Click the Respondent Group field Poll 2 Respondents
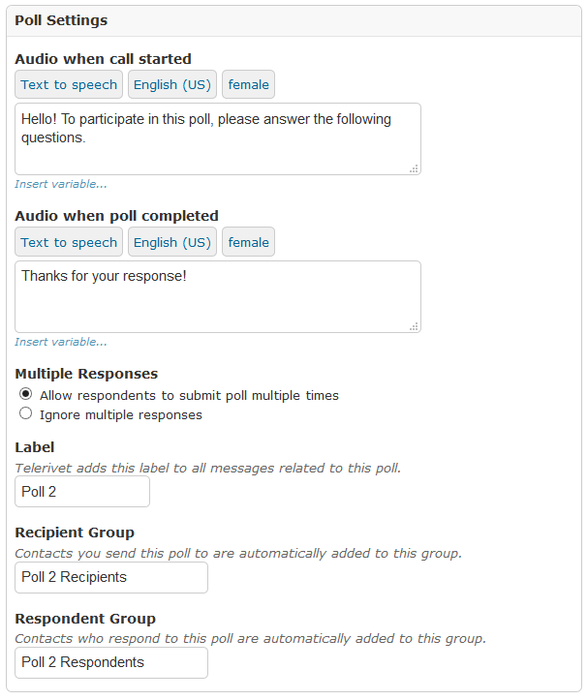The height and width of the screenshot is (700, 588). (111, 662)
